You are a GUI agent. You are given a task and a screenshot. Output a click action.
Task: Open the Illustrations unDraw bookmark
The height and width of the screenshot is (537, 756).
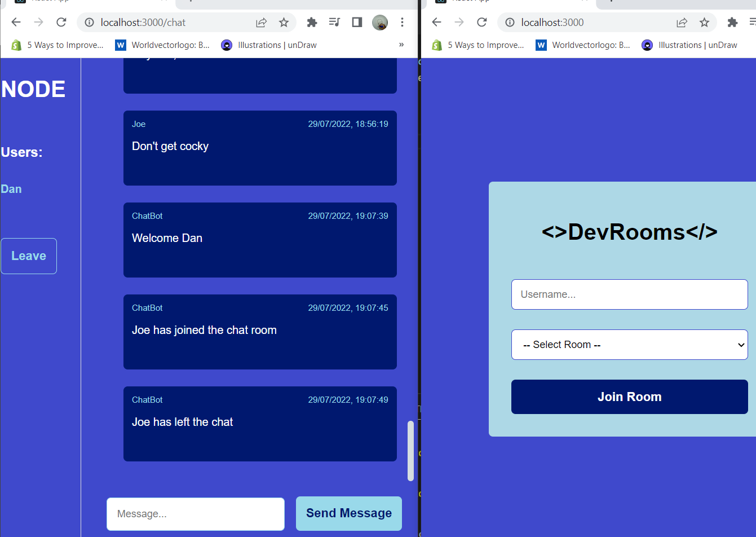(x=268, y=45)
